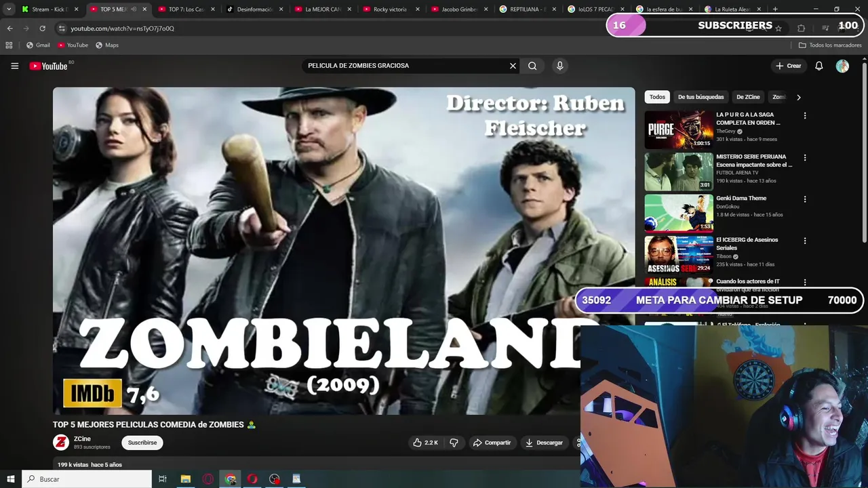Clear the search text with the X
Viewport: 868px width, 488px height.
[x=513, y=66]
